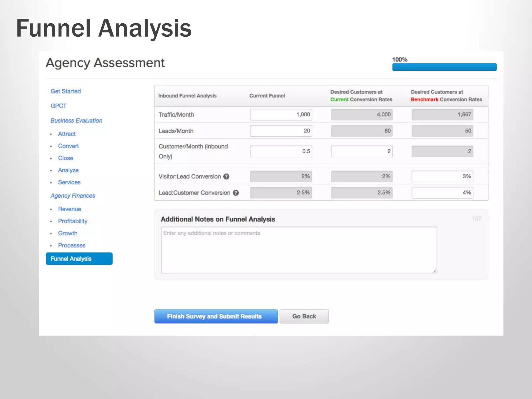
Task: Click the disabled 1,667 benchmark traffic field
Action: (x=442, y=115)
